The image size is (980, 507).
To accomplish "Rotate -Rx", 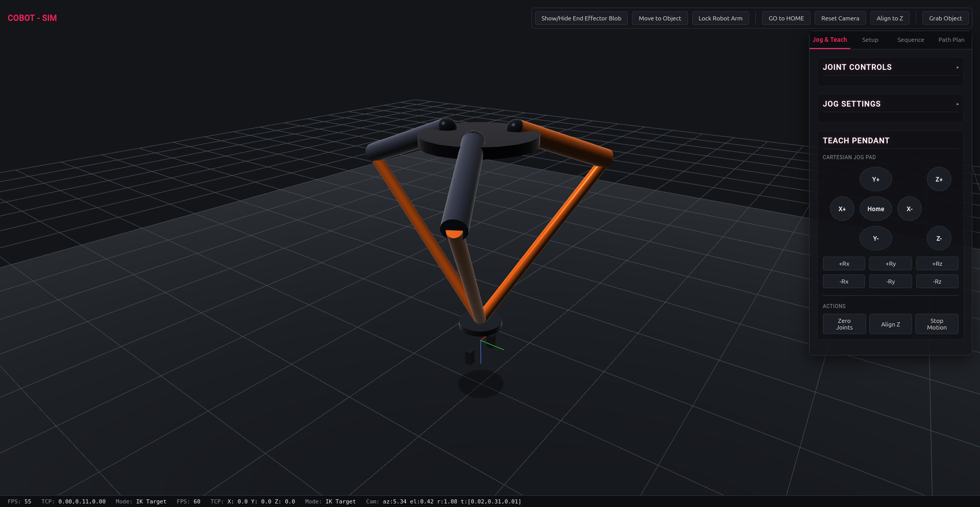I will coord(844,282).
